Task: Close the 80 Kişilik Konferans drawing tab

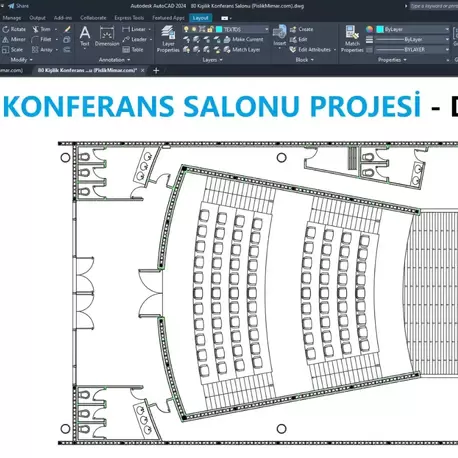Action: 143,70
